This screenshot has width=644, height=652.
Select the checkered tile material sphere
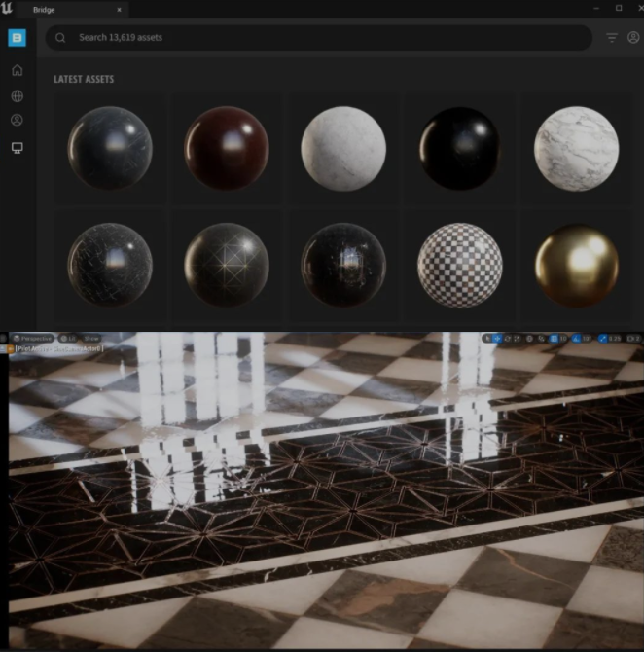click(x=459, y=266)
